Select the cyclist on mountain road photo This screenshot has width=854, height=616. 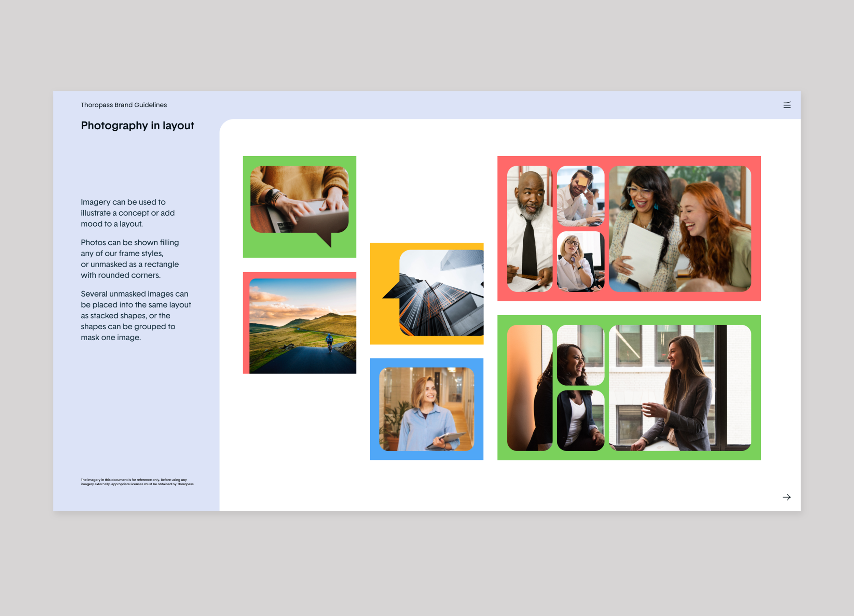(303, 326)
